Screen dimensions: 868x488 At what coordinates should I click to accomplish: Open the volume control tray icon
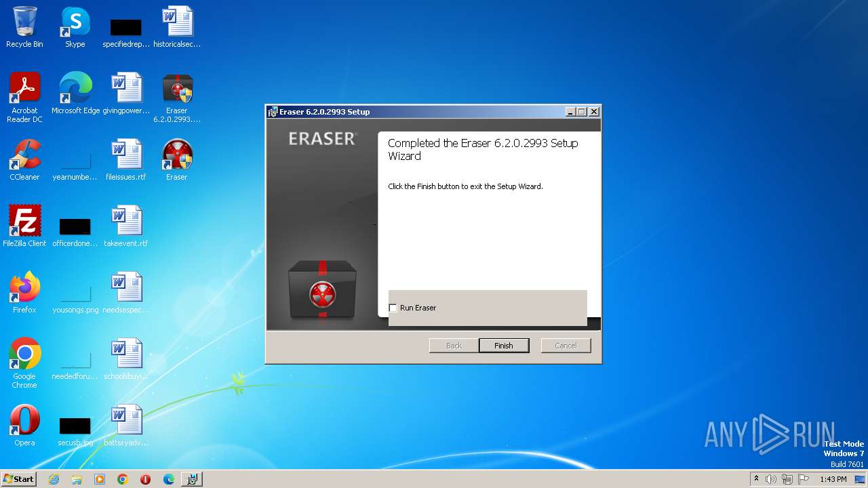tap(771, 479)
